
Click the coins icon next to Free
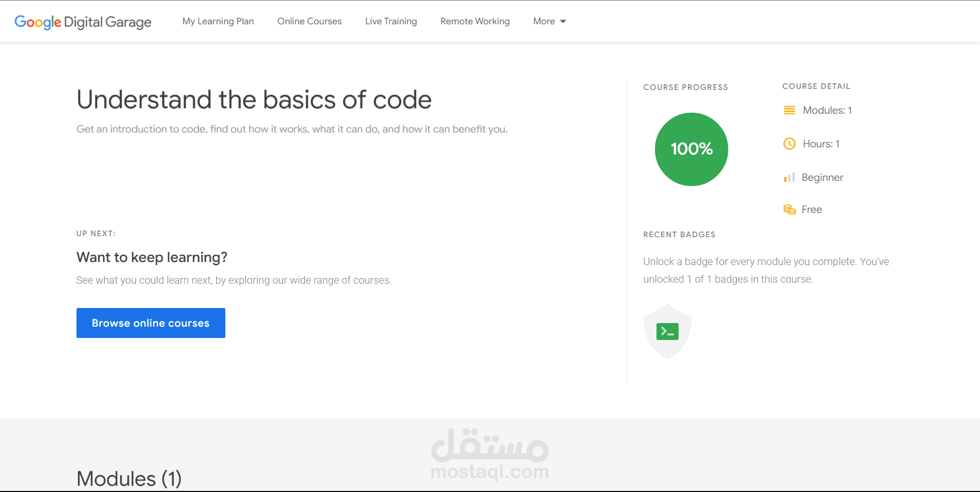(789, 209)
